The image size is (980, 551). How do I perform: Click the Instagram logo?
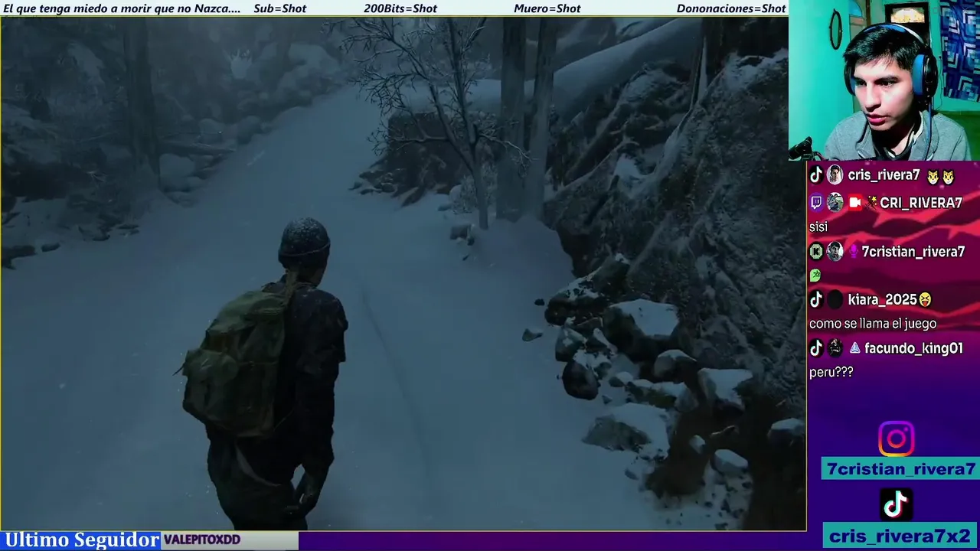[896, 439]
